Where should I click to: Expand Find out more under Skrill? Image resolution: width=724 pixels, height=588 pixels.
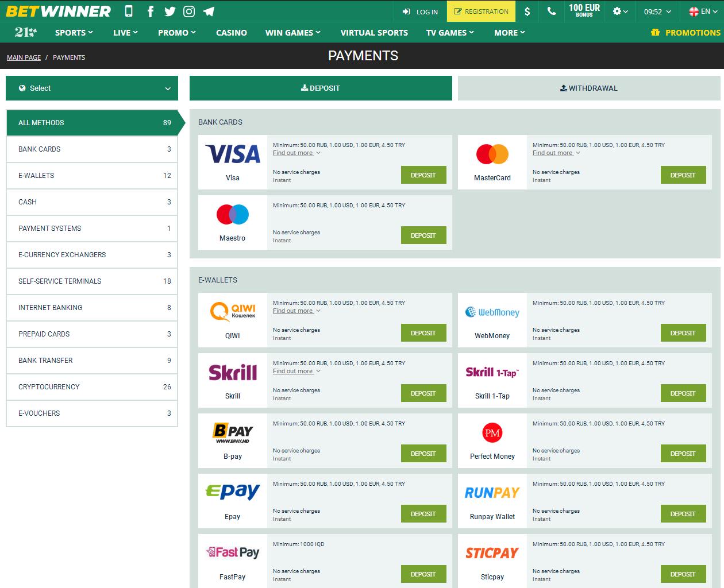point(296,371)
